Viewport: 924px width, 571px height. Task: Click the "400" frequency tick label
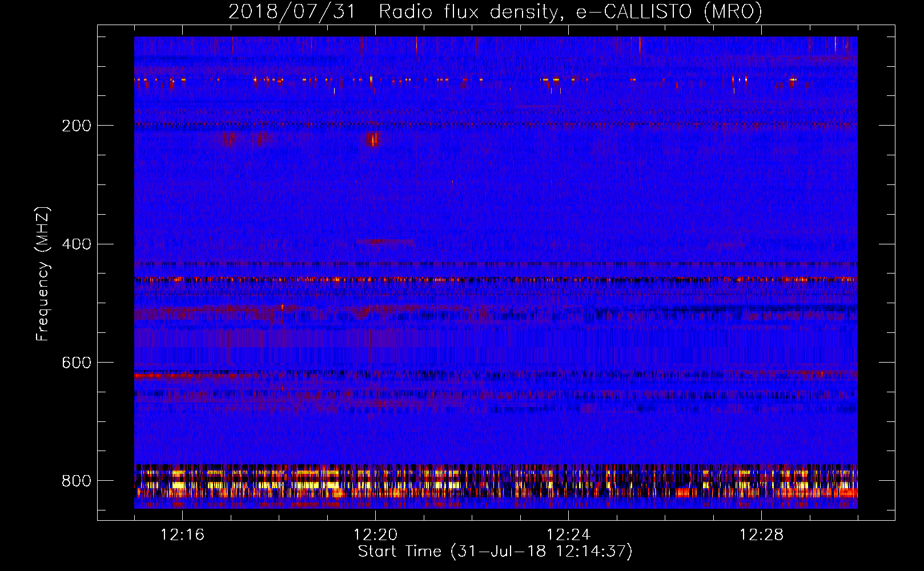pos(77,244)
